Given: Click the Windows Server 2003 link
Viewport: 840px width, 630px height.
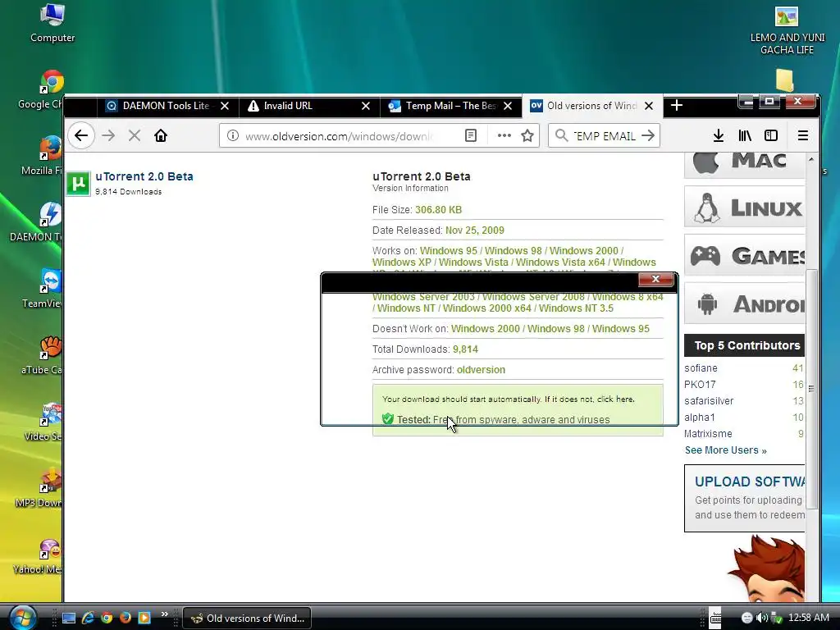Looking at the screenshot, I should click(x=424, y=297).
